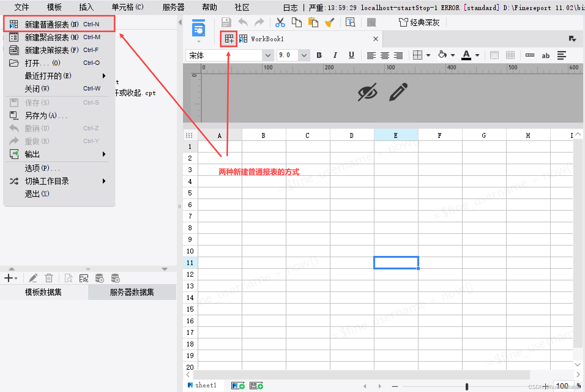Open the cell border style dropdown arrow

(428, 55)
